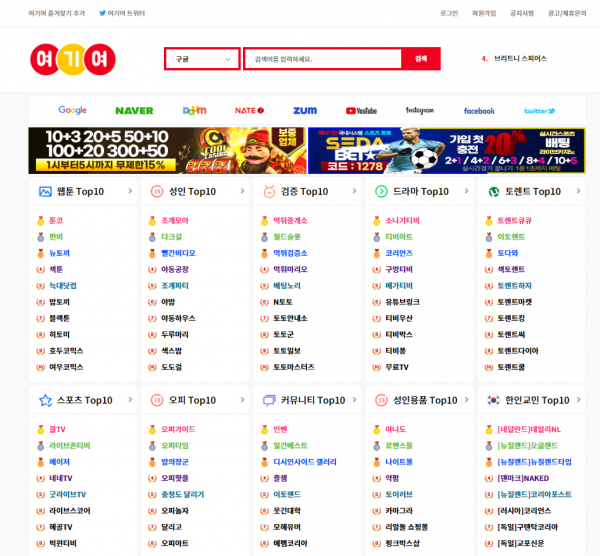Click the ZUM logo shortcut
The height and width of the screenshot is (556, 600).
click(304, 110)
